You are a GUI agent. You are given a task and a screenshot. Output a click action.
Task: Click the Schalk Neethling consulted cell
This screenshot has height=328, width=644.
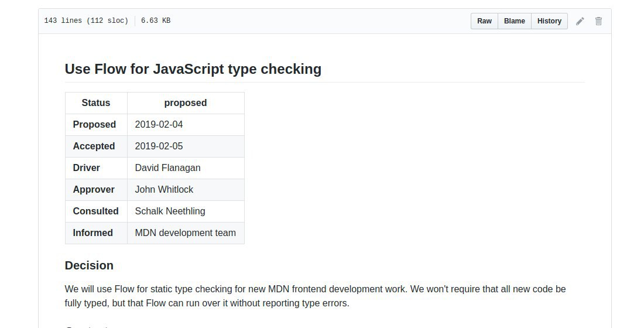point(170,211)
